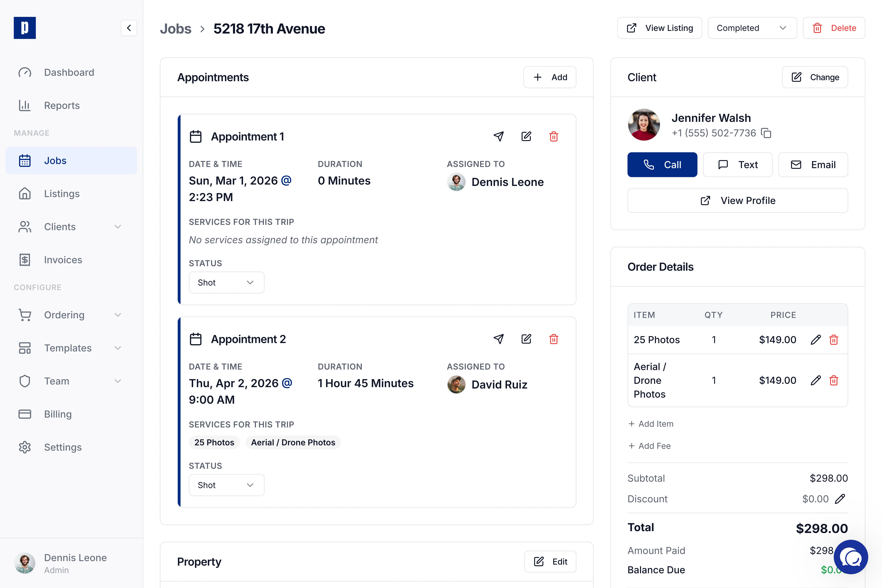Email the client
The height and width of the screenshot is (588, 882).
tap(813, 165)
